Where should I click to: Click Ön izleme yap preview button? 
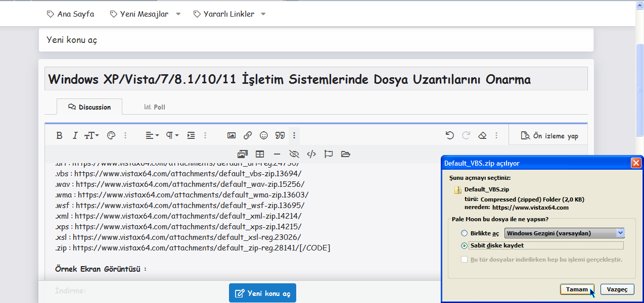549,136
